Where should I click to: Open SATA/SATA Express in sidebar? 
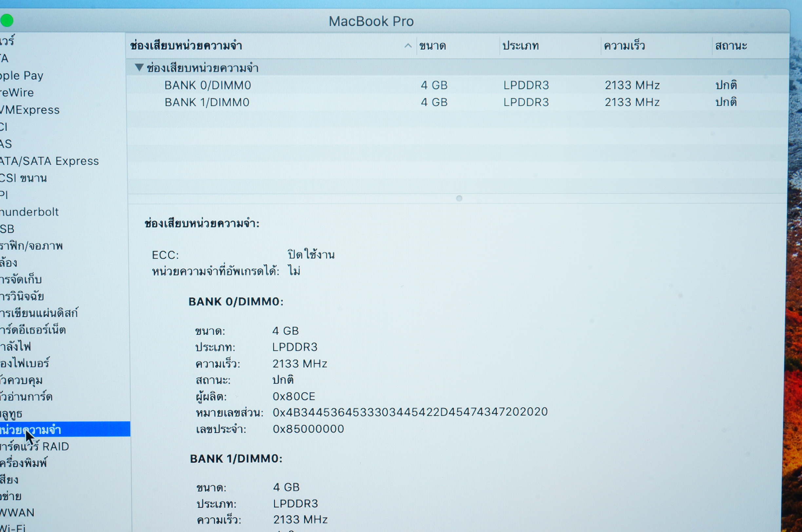49,161
